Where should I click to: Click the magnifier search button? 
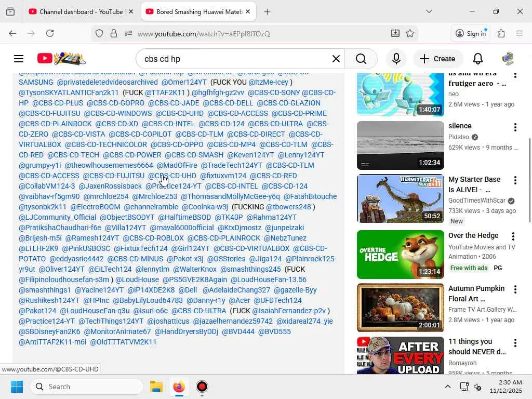pyautogui.click(x=361, y=59)
